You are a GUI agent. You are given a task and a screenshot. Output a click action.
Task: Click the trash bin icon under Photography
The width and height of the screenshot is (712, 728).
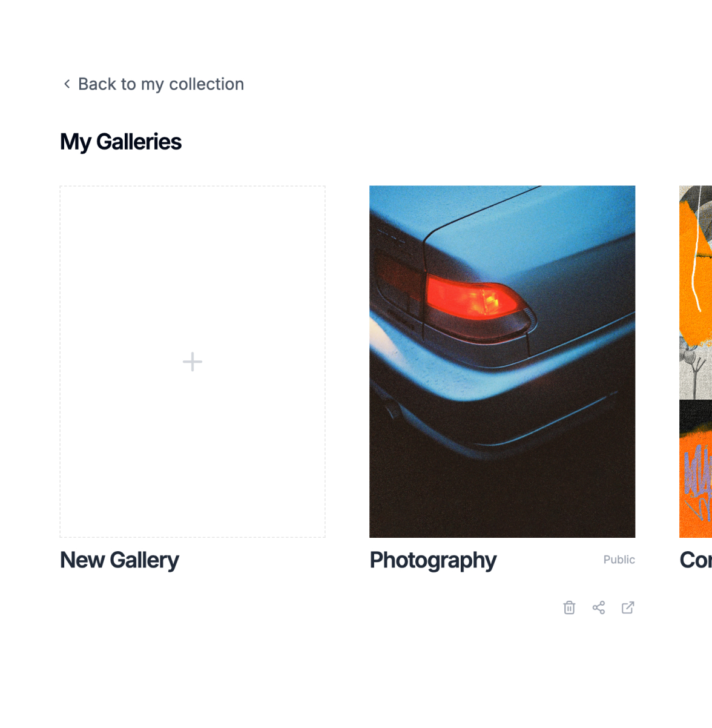(x=569, y=607)
